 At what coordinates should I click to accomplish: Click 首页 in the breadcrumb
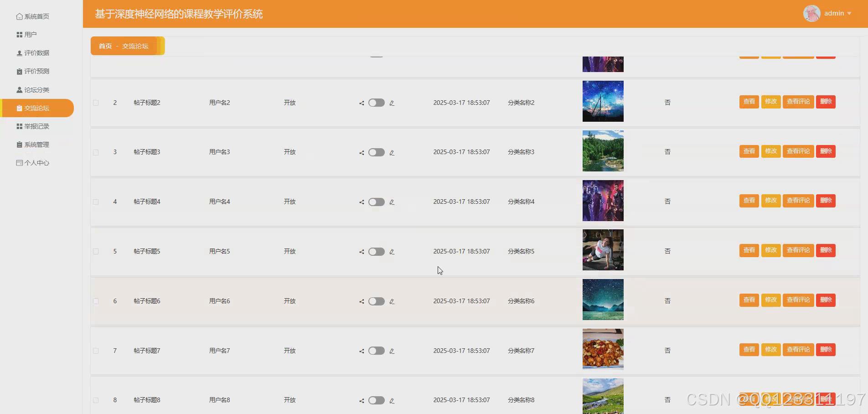point(105,46)
